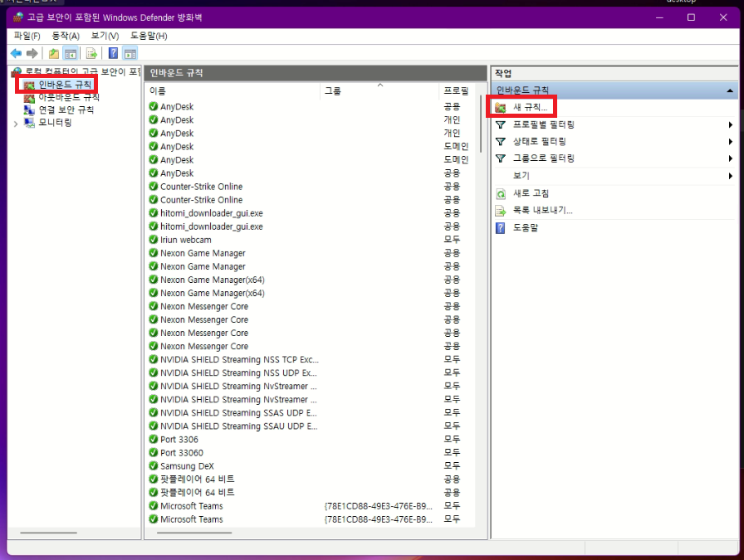Click the horizontal scrollbar under the tree pane
744x560 pixels.
point(48,533)
